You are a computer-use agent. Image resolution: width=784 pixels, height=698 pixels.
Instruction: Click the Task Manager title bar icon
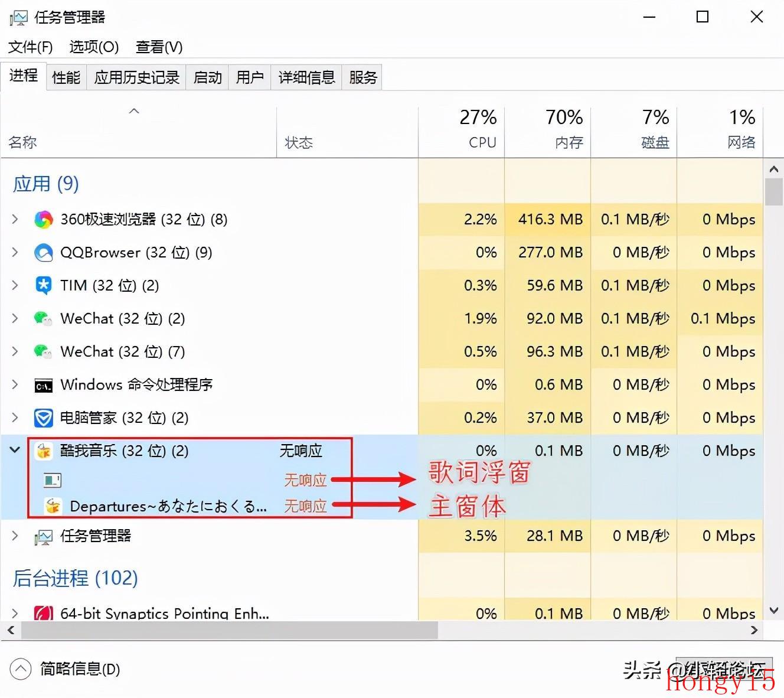click(18, 18)
